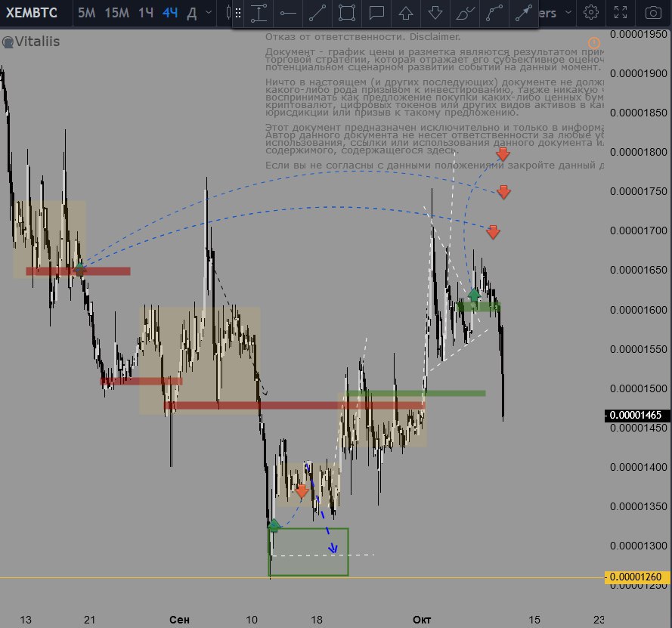Select the arrow line tool
Image resolution: width=672 pixels, height=628 pixels.
[523, 13]
